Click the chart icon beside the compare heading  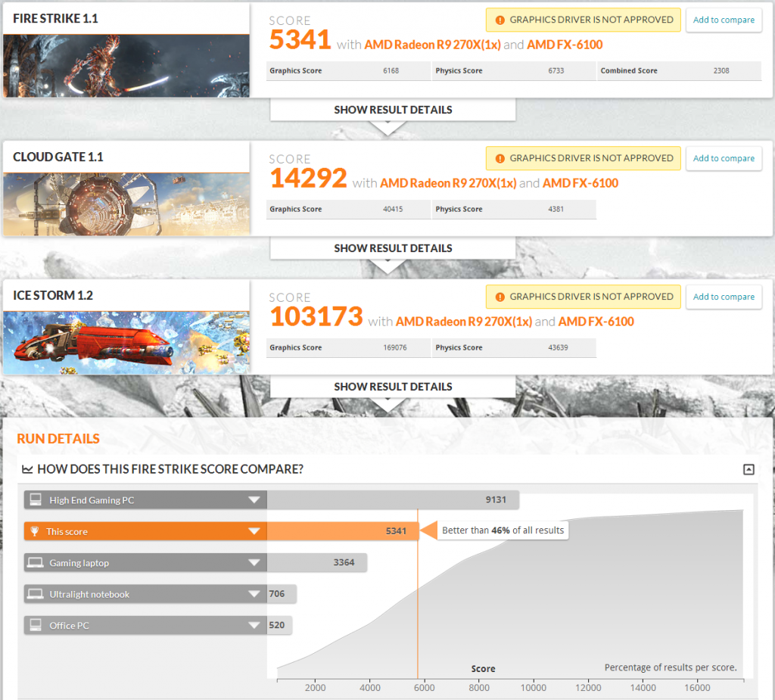click(27, 469)
